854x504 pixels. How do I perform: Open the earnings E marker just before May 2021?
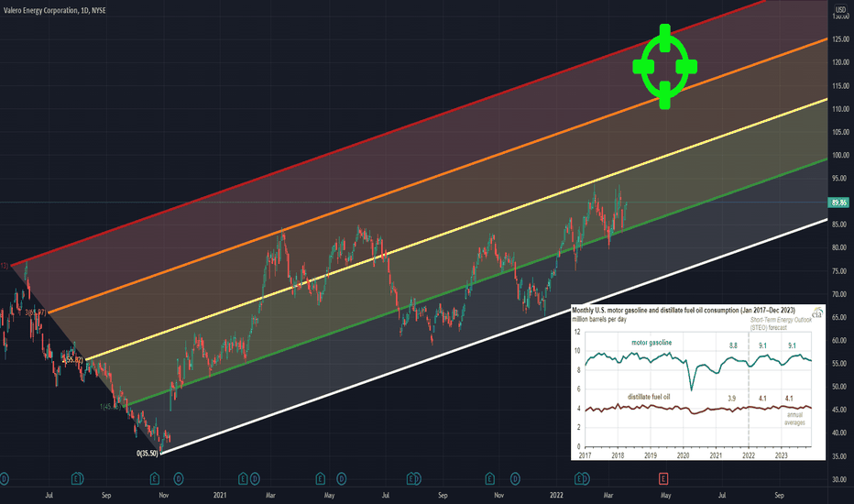pos(321,479)
